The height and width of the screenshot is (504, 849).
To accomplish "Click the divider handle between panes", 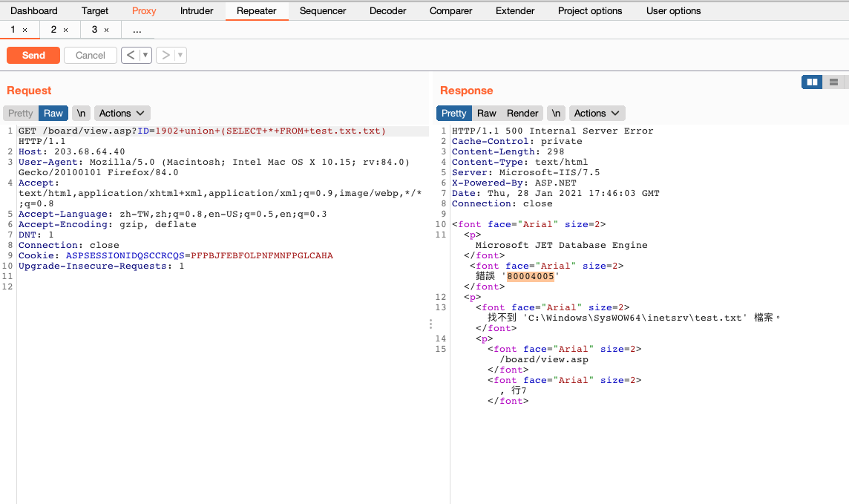I will click(x=430, y=324).
